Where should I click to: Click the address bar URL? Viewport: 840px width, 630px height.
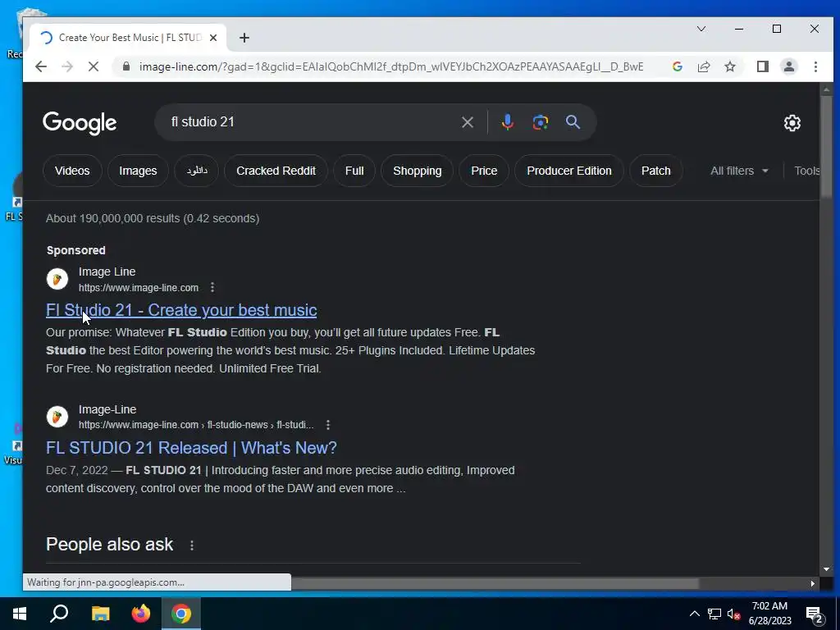[x=391, y=66]
